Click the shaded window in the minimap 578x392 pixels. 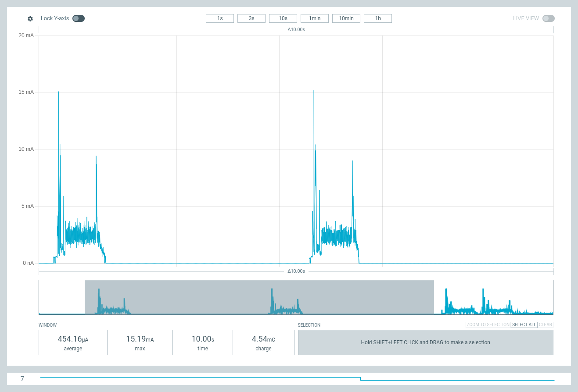[x=259, y=297]
